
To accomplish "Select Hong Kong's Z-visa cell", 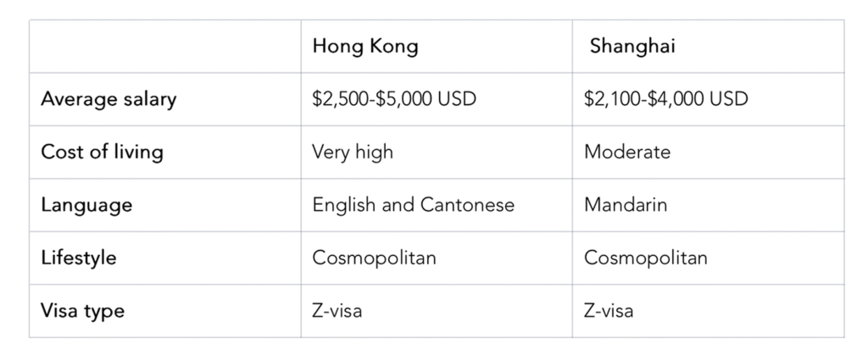I will tap(337, 311).
